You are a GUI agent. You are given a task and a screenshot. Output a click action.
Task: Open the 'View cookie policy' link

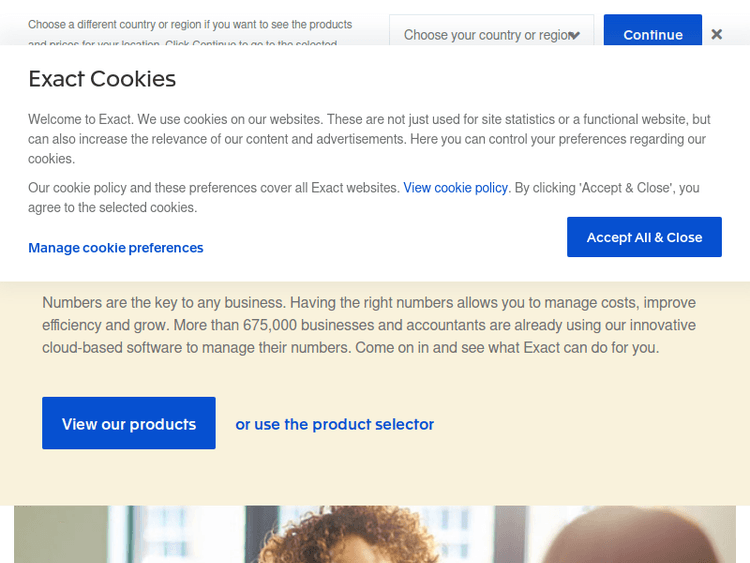[x=455, y=187]
